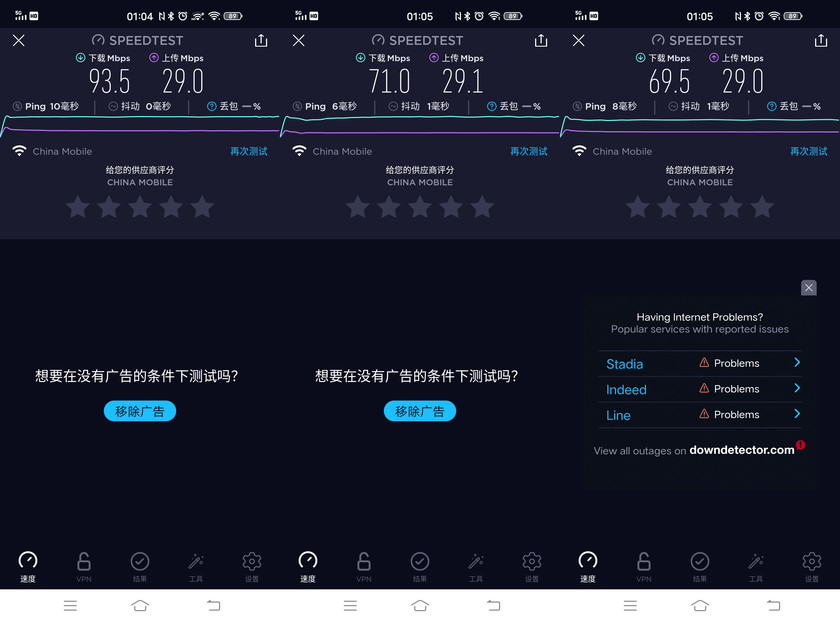This screenshot has width=840, height=622.
Task: Select the middle star in provider rating
Action: point(140,207)
